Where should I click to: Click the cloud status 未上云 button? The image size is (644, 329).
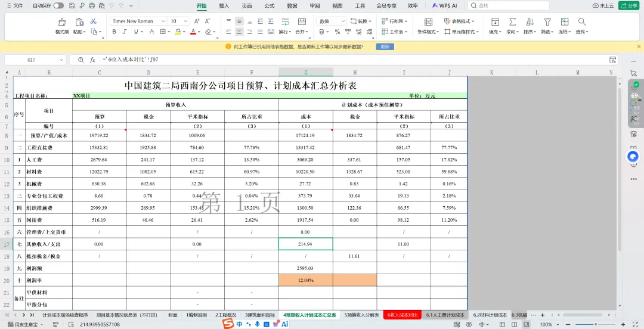click(x=603, y=5)
